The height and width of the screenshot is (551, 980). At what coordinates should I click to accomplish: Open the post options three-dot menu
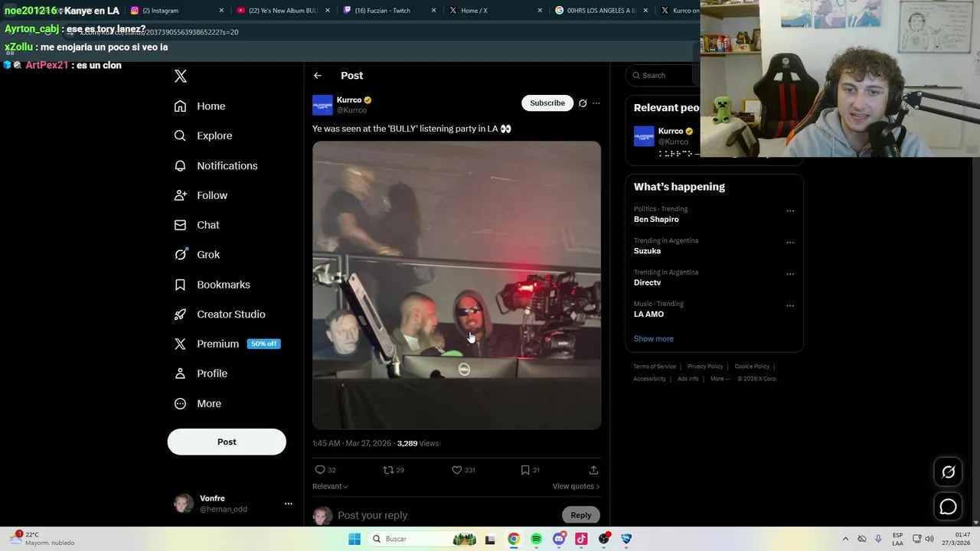click(x=596, y=103)
